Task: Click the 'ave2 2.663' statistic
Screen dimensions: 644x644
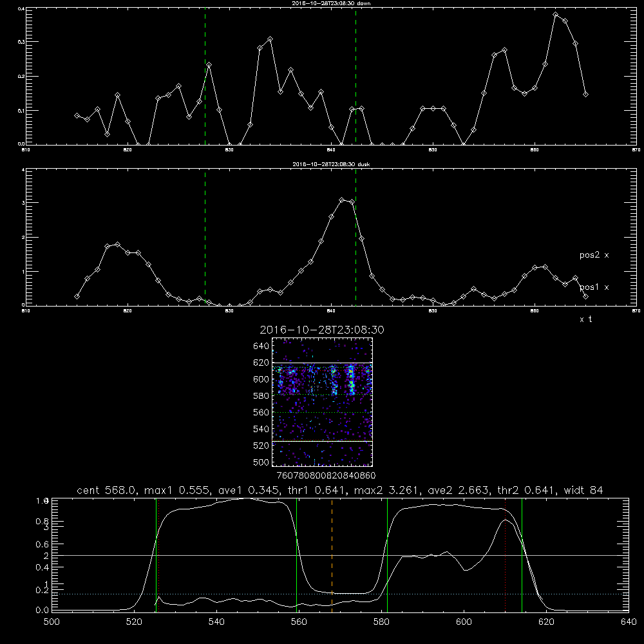Action: [x=459, y=490]
